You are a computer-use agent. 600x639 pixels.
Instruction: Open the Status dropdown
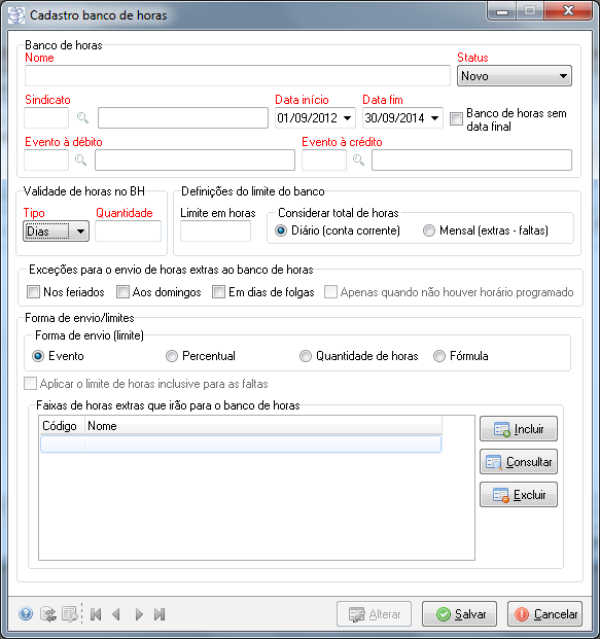(564, 76)
